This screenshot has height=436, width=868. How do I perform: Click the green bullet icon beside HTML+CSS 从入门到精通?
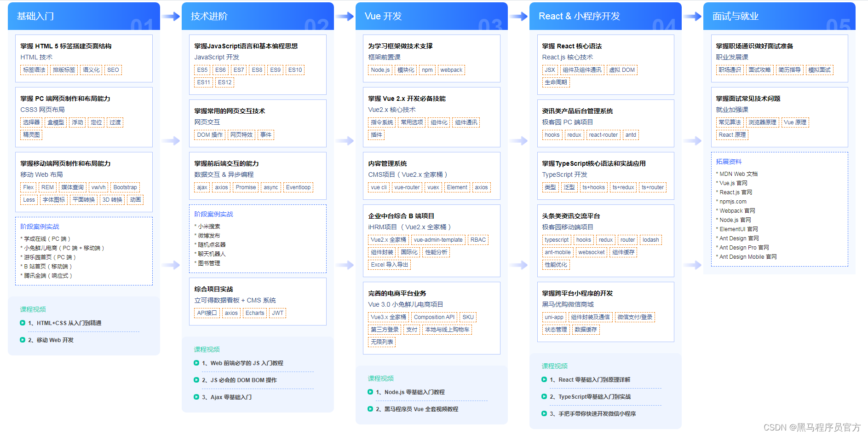(23, 323)
